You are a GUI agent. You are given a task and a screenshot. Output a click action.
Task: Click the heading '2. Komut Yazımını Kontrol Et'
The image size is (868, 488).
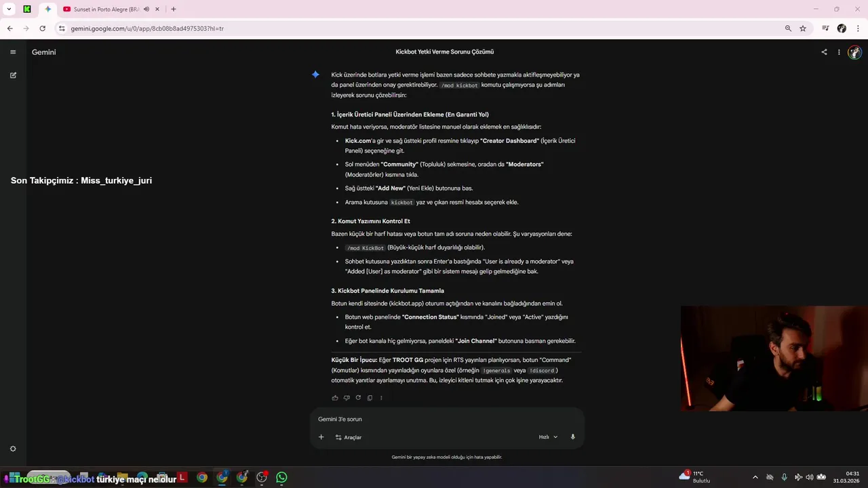370,221
